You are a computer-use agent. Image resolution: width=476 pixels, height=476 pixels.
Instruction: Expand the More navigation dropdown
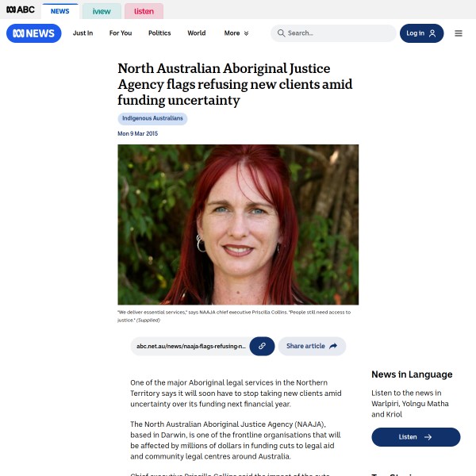[236, 33]
